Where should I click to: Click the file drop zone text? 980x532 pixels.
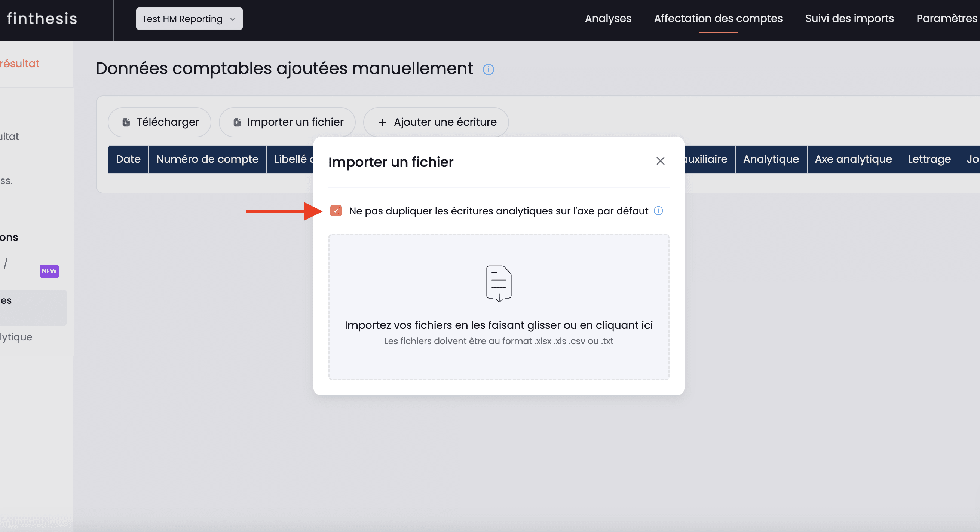coord(498,325)
